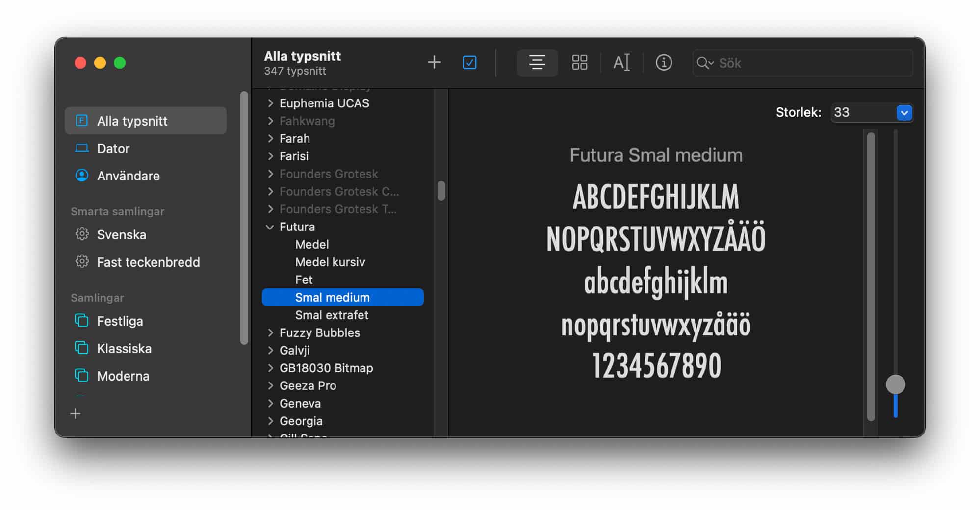Select Futura Fet style

point(343,280)
